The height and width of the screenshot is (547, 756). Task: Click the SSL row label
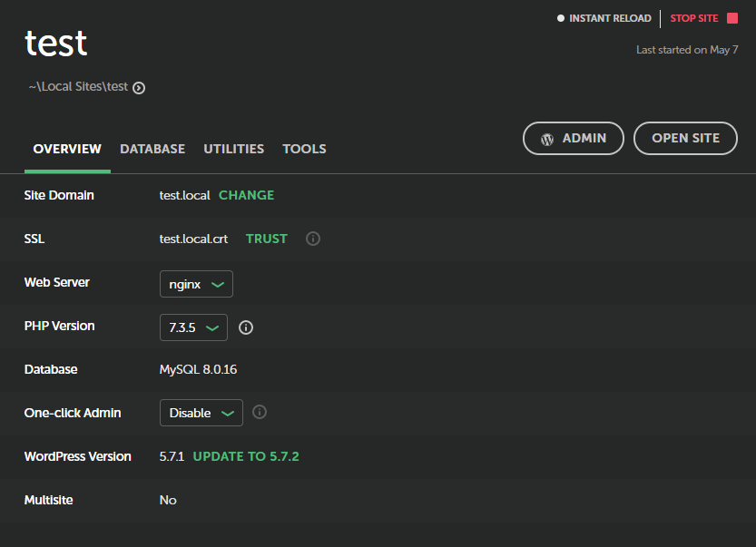pyautogui.click(x=34, y=239)
